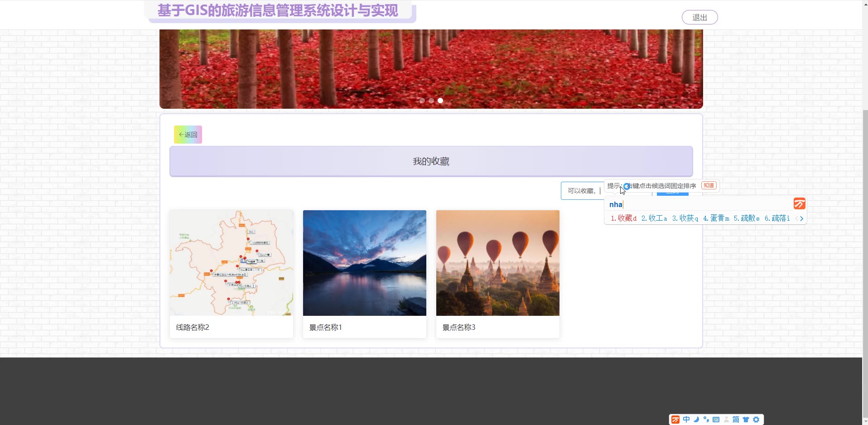868x425 pixels.
Task: Click the 退出 logout button
Action: 699,17
